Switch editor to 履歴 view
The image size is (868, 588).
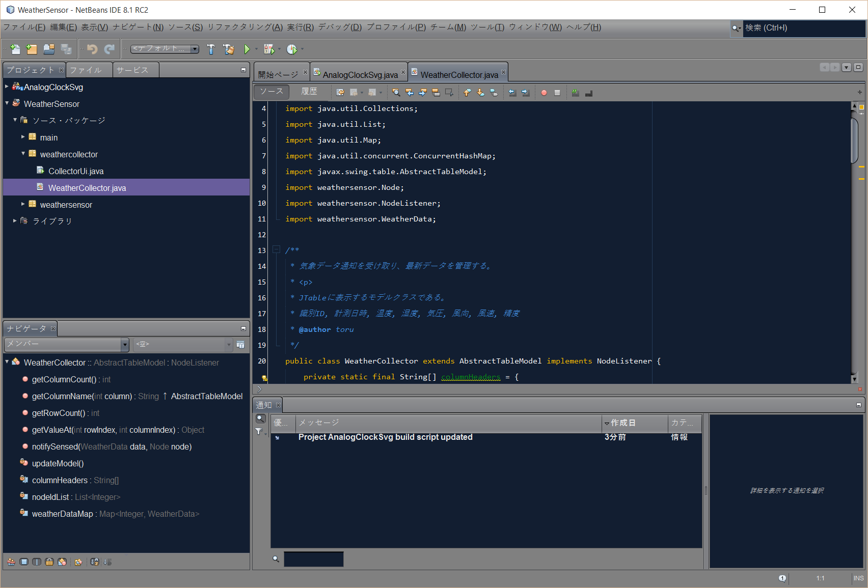[309, 92]
